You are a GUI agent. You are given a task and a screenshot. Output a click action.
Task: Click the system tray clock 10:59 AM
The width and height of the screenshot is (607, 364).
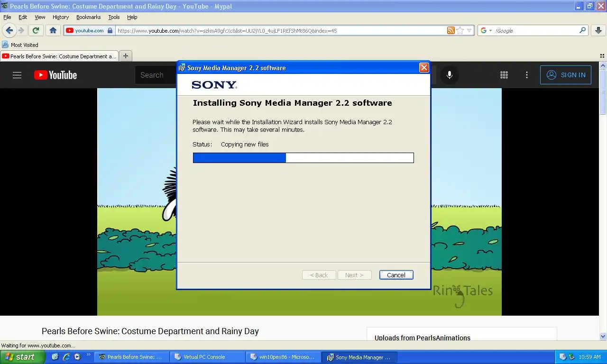pos(589,357)
